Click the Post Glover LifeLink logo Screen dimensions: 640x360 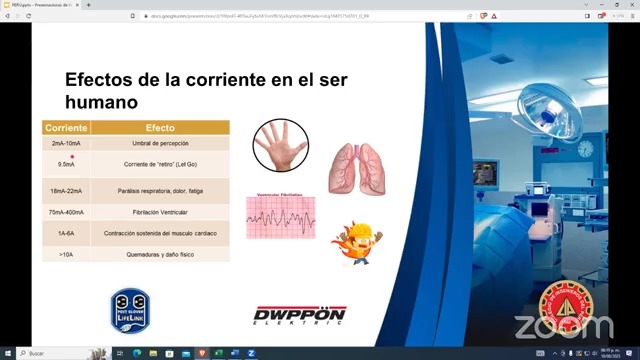[x=130, y=311]
